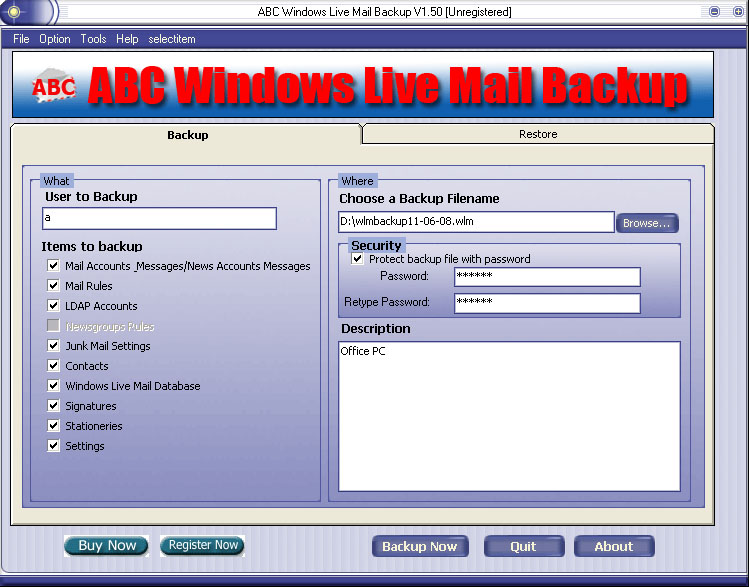
Task: Click the Description text area
Action: (509, 416)
